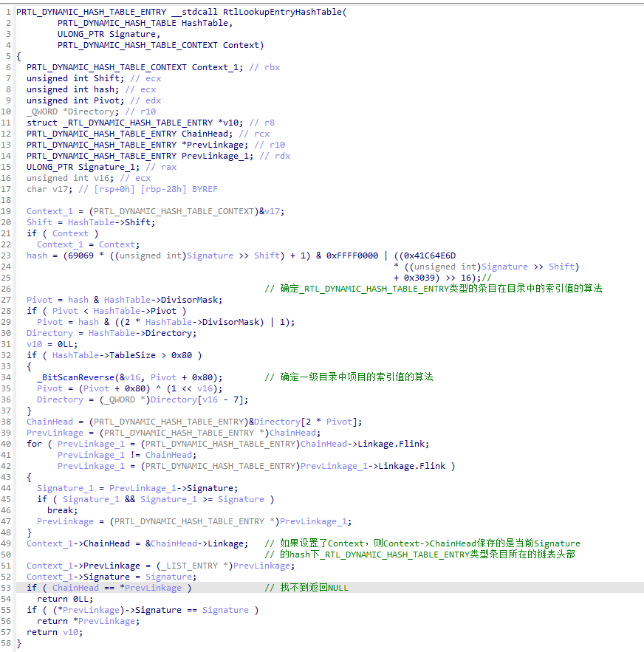Click the Chinese comment on line 50
Viewport: 644px width, 652px height.
click(419, 555)
